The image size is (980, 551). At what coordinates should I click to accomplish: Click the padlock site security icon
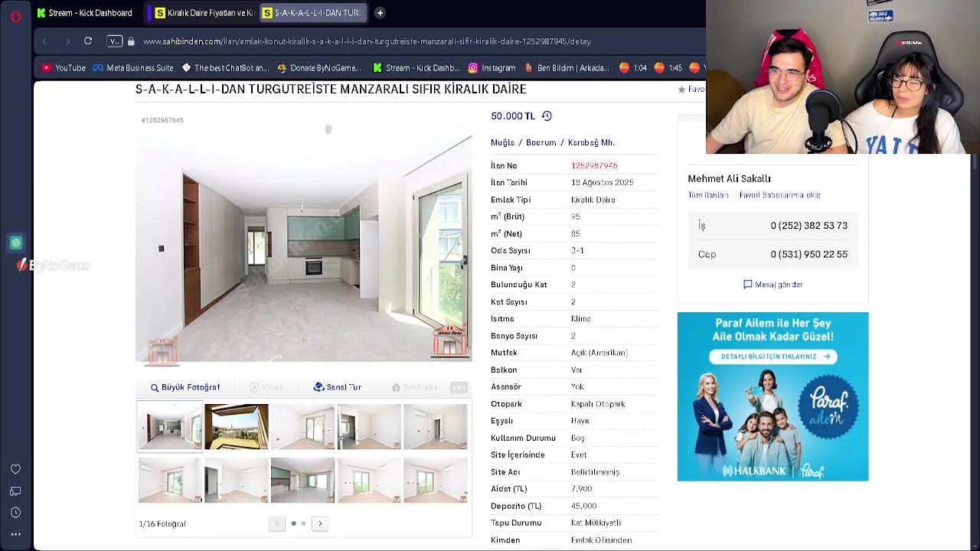pos(131,41)
